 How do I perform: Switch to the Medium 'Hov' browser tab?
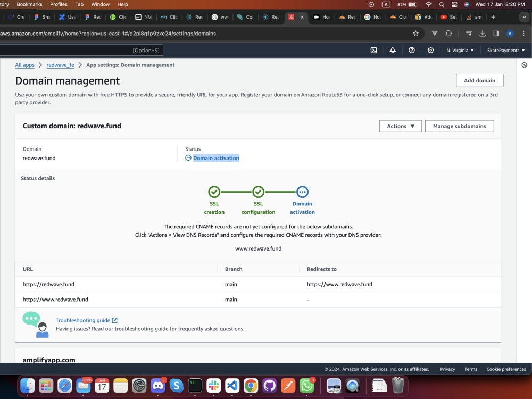tap(321, 17)
